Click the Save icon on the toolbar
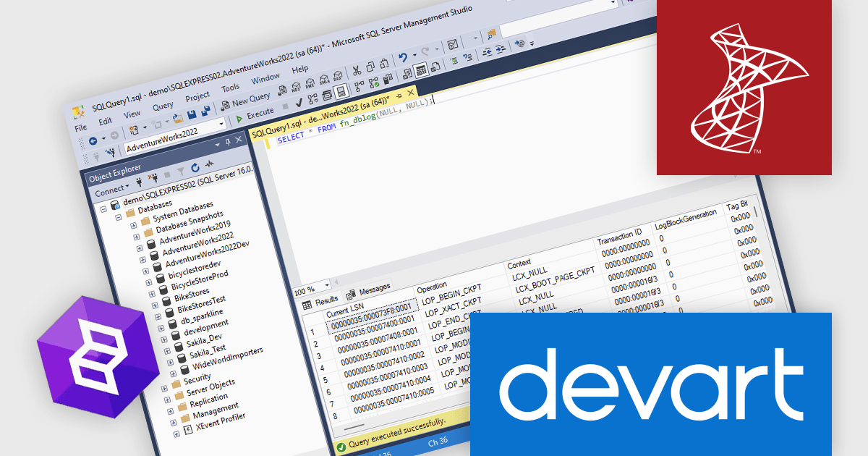868x456 pixels. [x=192, y=113]
